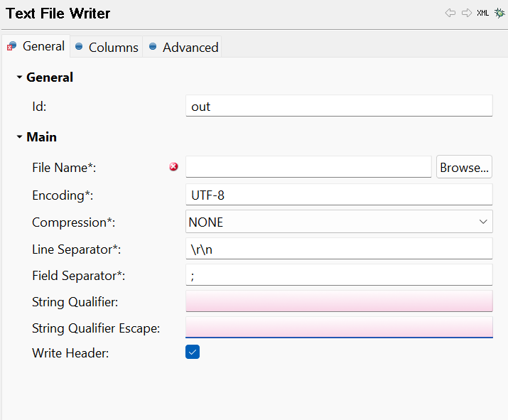The width and height of the screenshot is (508, 420).
Task: Focus the Id text field
Action: [x=339, y=106]
